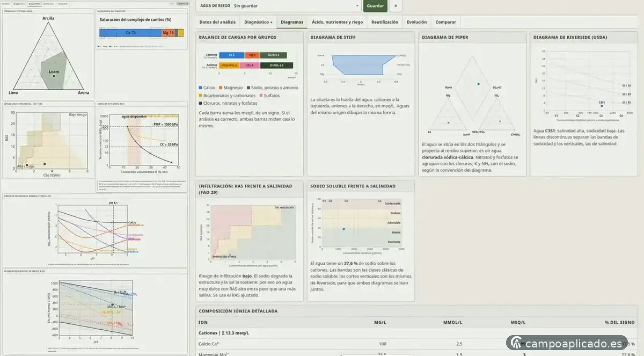
Task: Click the 'Calcio Ca²⁺' row label
Action: tap(209, 344)
